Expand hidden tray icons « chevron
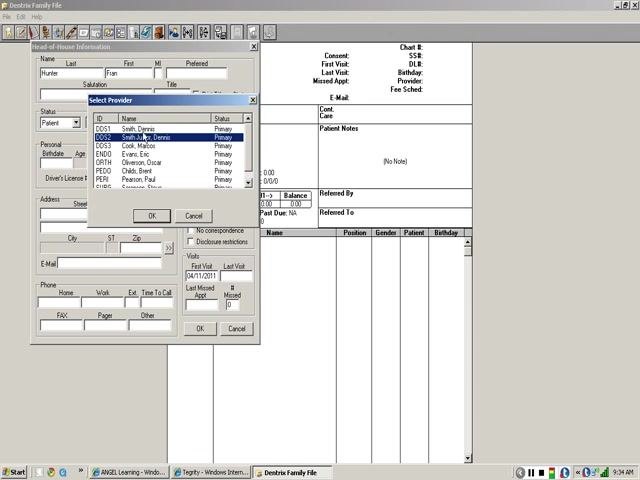640x480 pixels. tap(578, 472)
